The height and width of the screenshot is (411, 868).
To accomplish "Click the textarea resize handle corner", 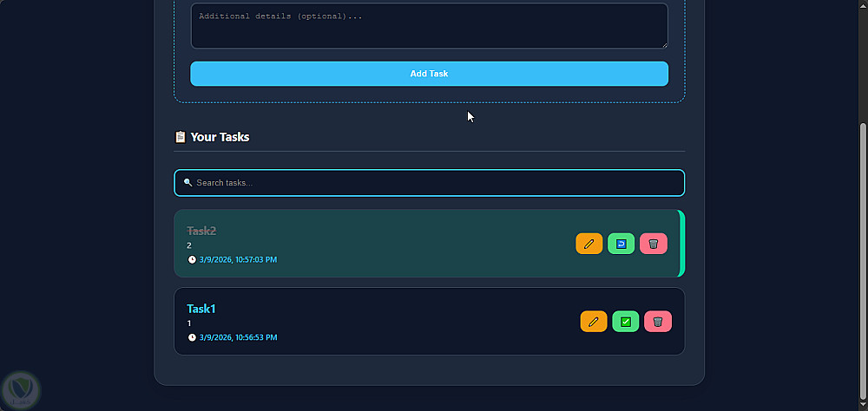I will pyautogui.click(x=664, y=44).
